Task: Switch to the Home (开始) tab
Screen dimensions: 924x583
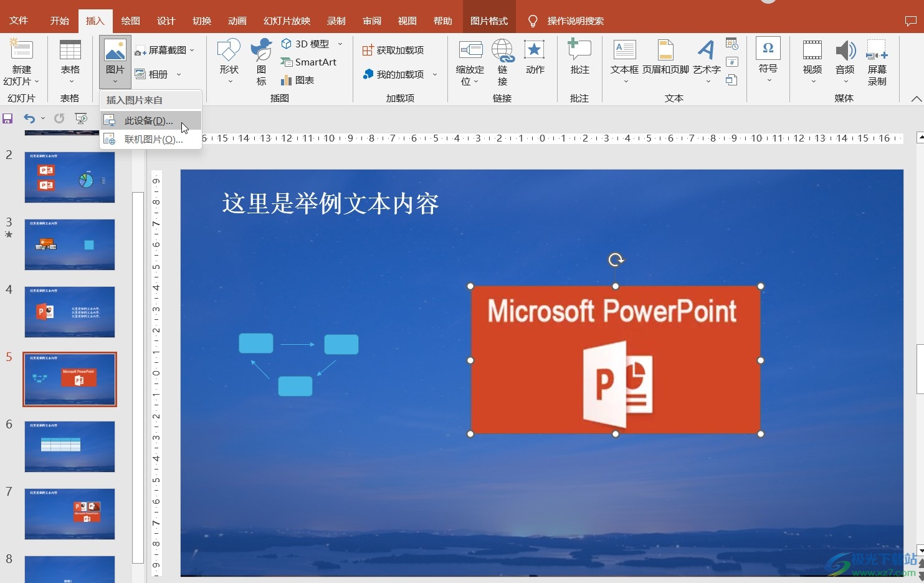Action: 60,21
